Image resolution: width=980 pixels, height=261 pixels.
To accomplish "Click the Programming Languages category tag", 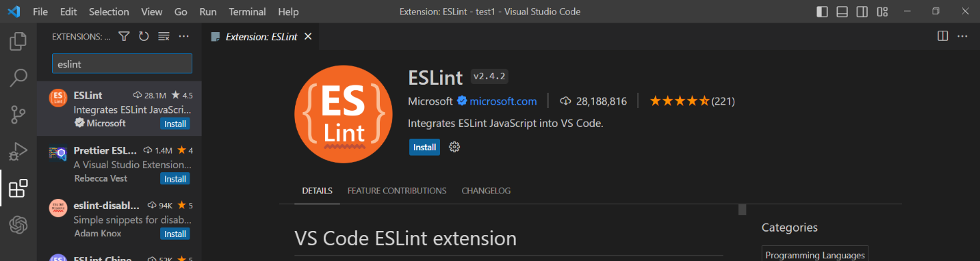I will click(815, 255).
